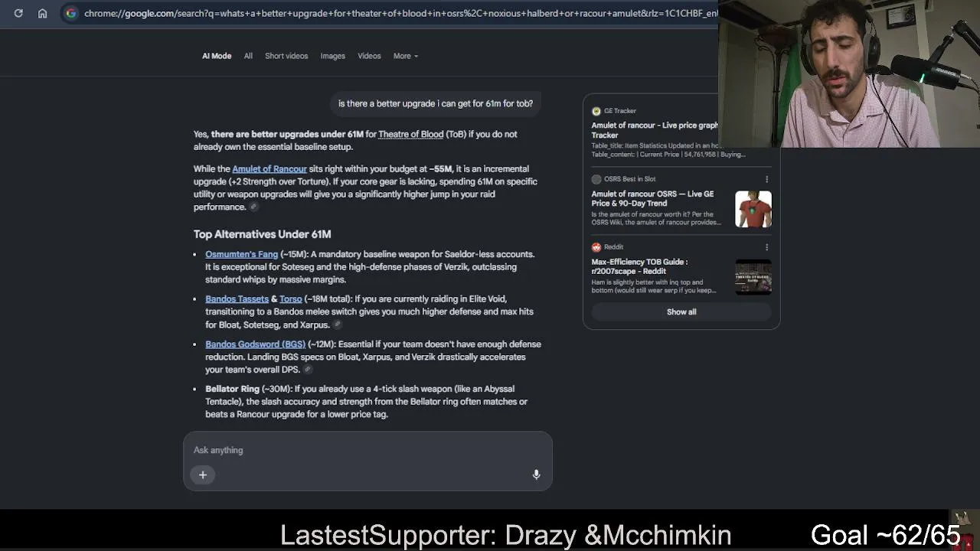Open the Torso link
The height and width of the screenshot is (551, 980).
[x=290, y=299]
